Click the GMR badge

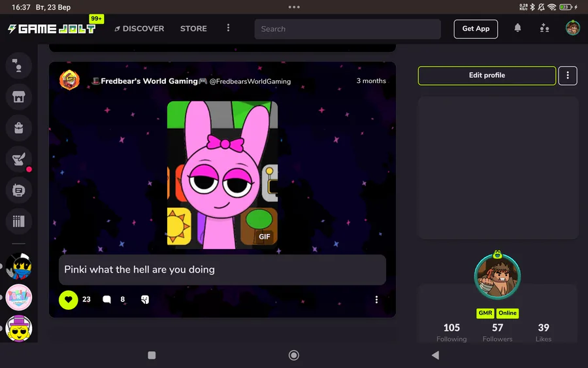tap(485, 313)
